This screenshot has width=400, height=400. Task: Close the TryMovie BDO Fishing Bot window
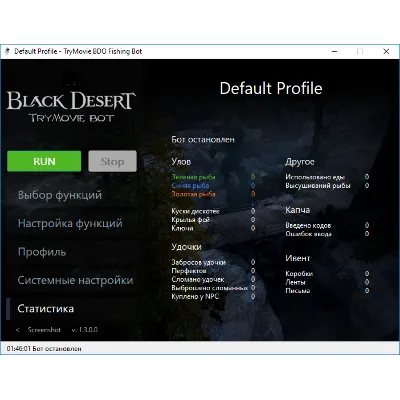click(386, 51)
